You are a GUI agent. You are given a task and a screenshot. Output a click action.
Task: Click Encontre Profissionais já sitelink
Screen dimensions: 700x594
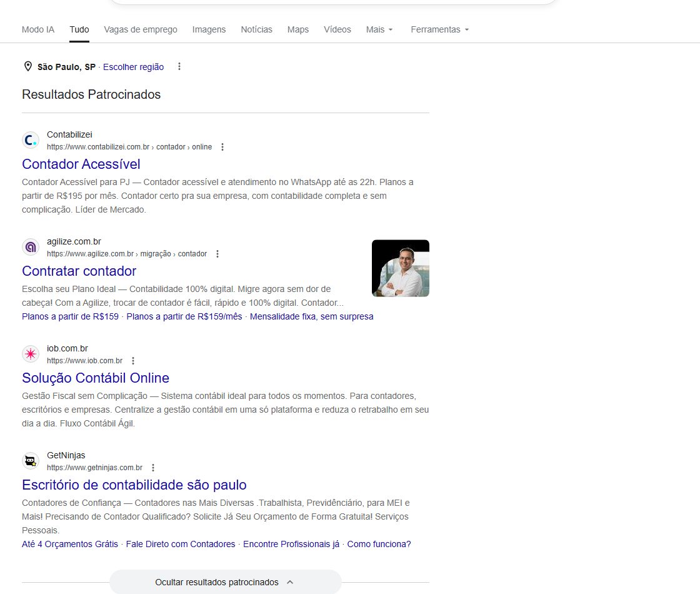291,544
